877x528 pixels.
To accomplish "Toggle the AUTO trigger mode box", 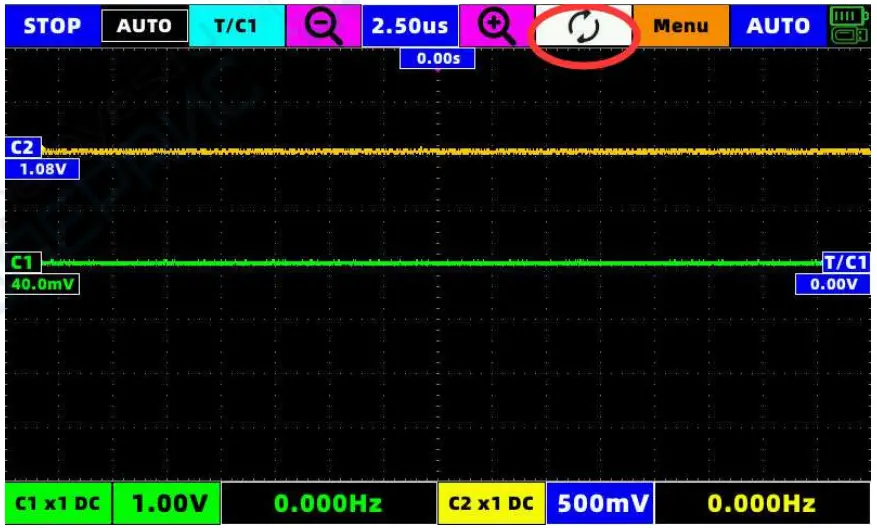I will click(x=144, y=26).
